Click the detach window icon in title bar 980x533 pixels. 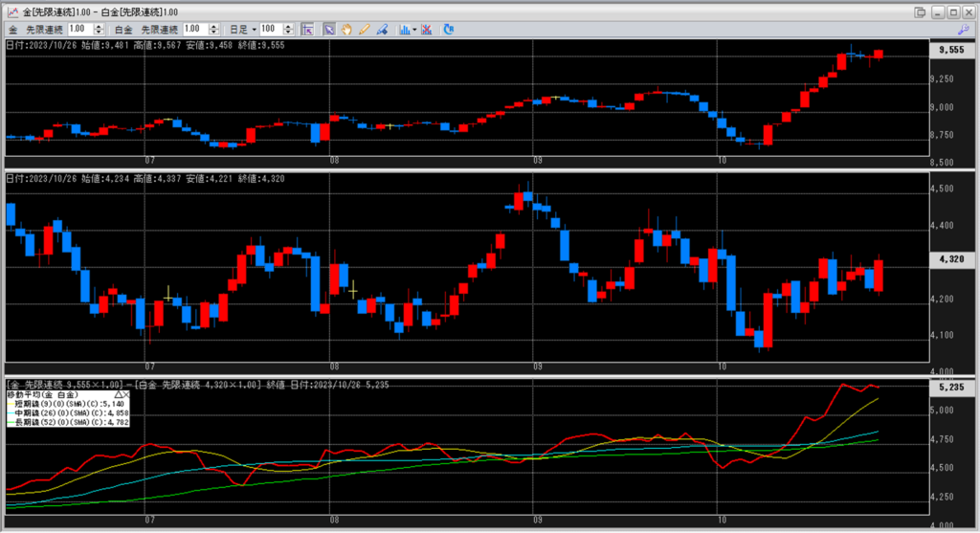pyautogui.click(x=921, y=11)
